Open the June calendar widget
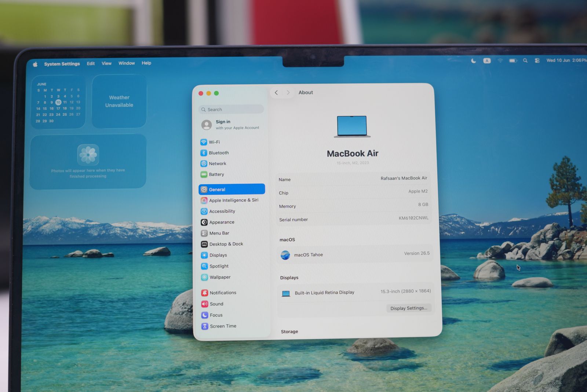Image resolution: width=587 pixels, height=392 pixels. 58,102
